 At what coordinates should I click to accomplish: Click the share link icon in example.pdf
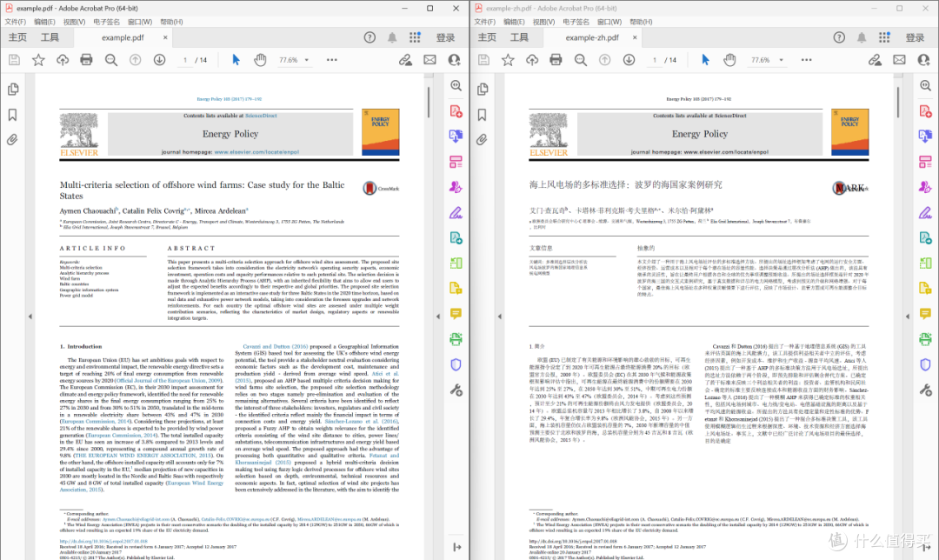point(405,60)
